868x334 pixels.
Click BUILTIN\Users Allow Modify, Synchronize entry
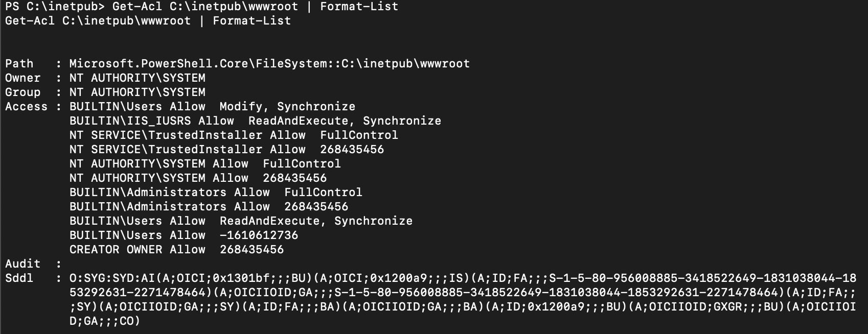(212, 107)
